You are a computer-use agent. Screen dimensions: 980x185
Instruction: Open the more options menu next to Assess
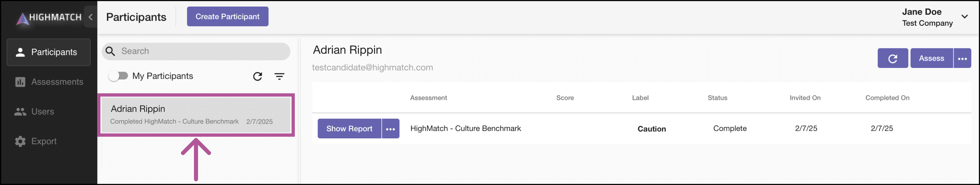pos(962,58)
